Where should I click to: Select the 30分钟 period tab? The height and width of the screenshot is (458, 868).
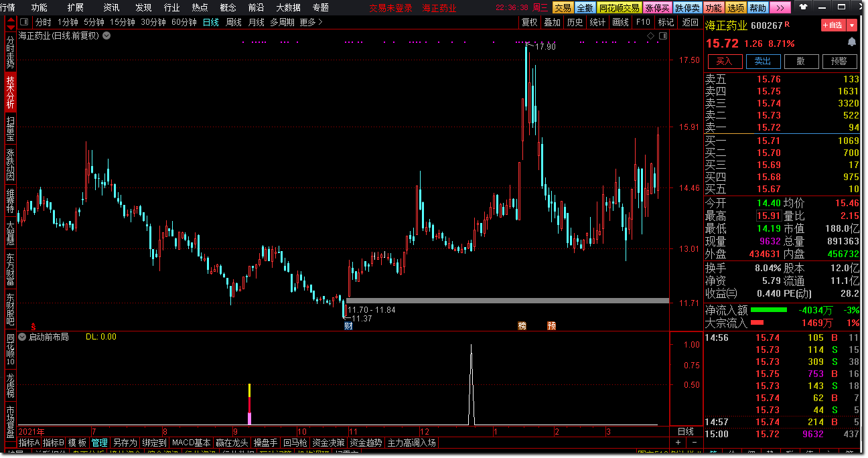[x=153, y=22]
